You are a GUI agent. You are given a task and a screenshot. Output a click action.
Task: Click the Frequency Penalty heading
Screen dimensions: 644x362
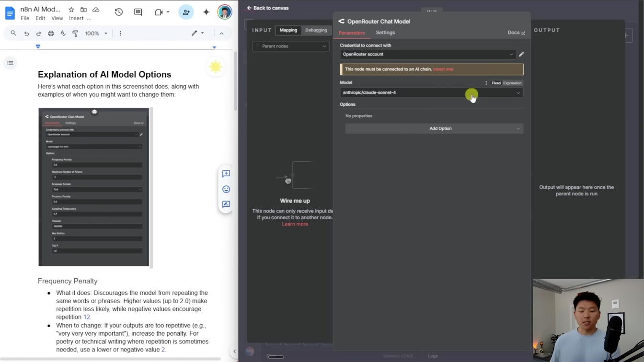click(x=68, y=281)
